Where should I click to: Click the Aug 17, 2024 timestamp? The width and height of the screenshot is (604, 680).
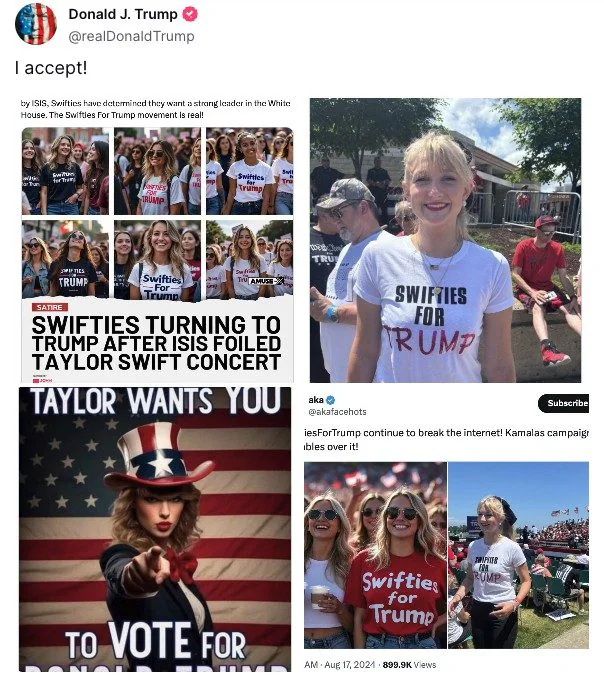(349, 665)
